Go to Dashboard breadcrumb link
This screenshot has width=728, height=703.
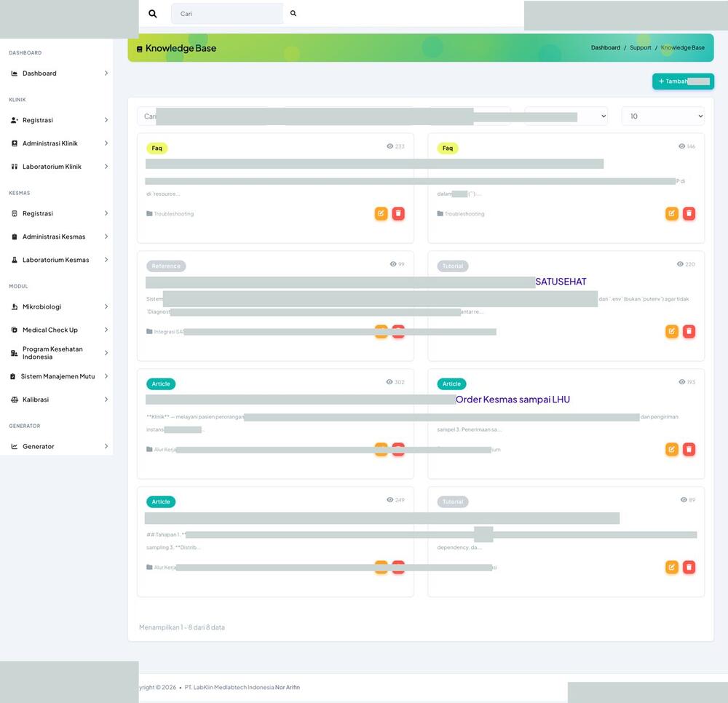tap(606, 48)
